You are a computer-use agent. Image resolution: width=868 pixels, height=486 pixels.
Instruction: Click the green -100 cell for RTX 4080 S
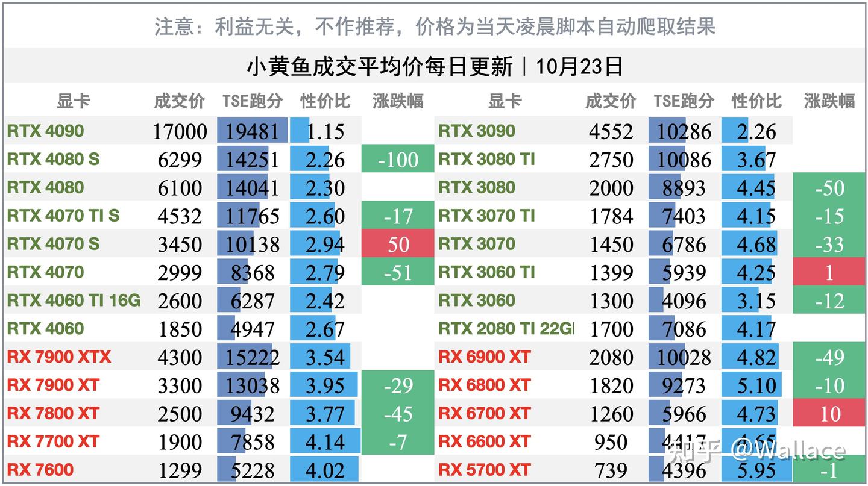point(398,159)
